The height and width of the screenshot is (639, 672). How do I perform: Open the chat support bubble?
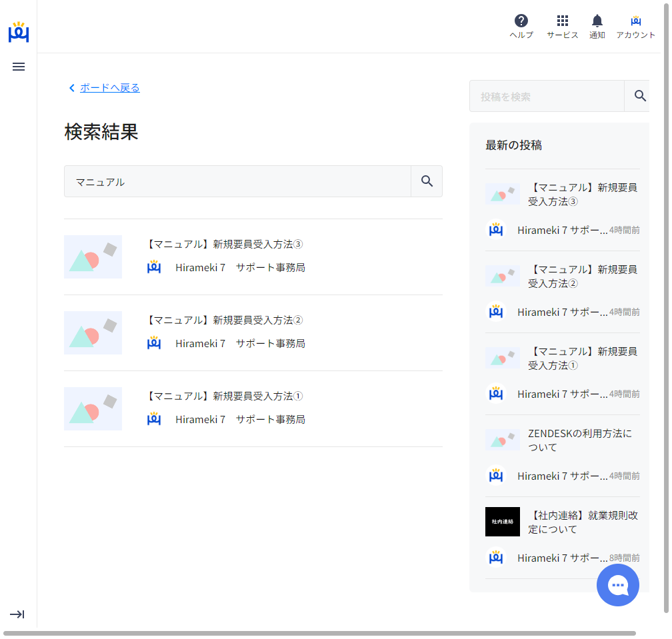tap(618, 585)
